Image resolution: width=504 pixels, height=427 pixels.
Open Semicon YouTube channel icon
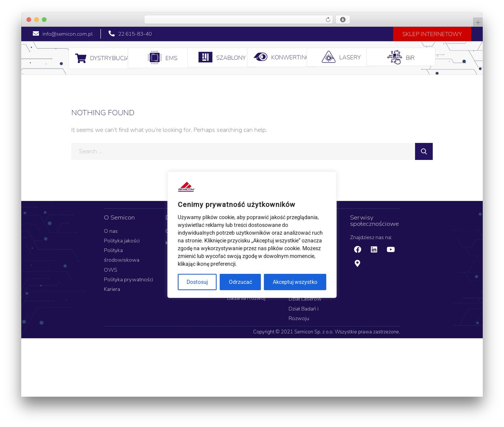click(x=391, y=249)
